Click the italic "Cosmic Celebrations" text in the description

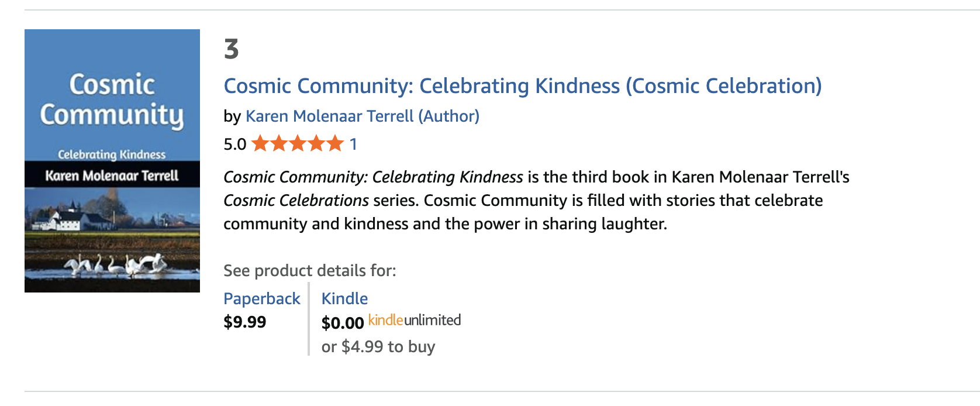(296, 201)
